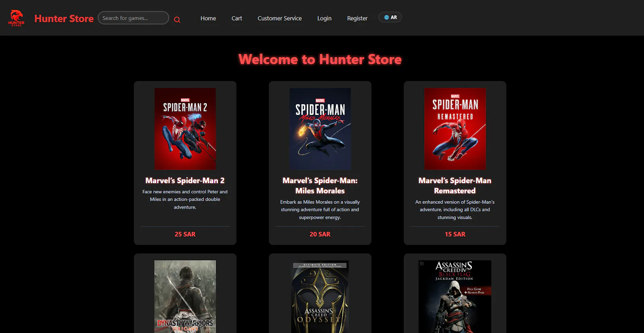
Task: Open the Assassin's Creed Odyssey cover
Action: [320, 296]
